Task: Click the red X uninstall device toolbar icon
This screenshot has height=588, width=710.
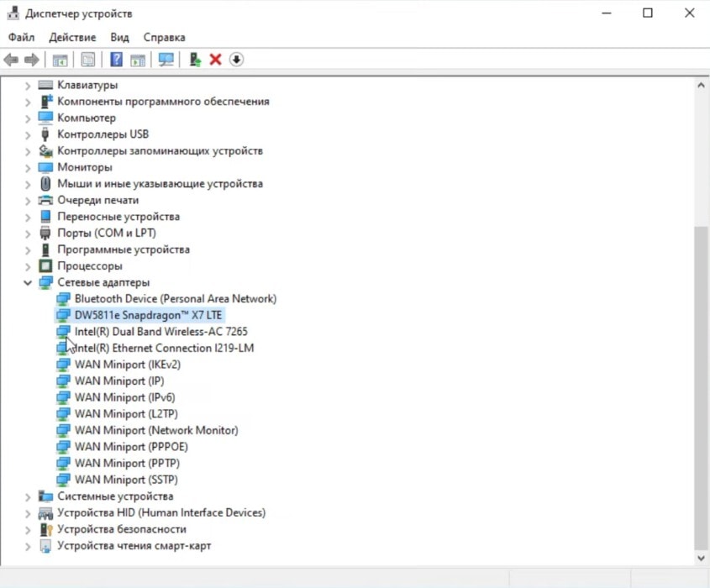Action: pyautogui.click(x=215, y=60)
